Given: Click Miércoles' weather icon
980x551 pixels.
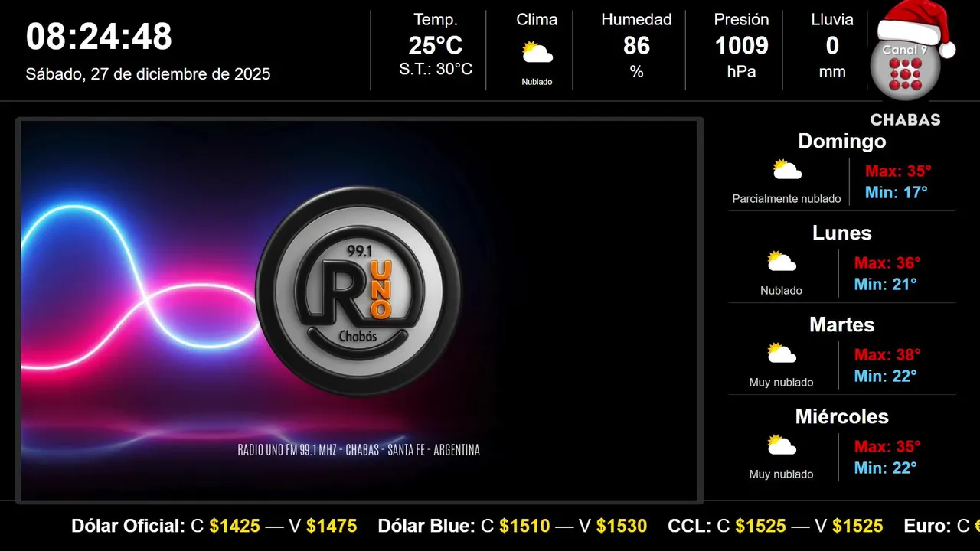Looking at the screenshot, I should coord(782,445).
